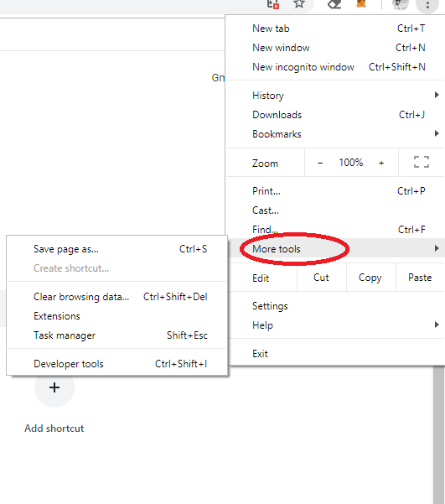The height and width of the screenshot is (504, 445).
Task: Open the three-dot Chrome menu button
Action: point(427,5)
